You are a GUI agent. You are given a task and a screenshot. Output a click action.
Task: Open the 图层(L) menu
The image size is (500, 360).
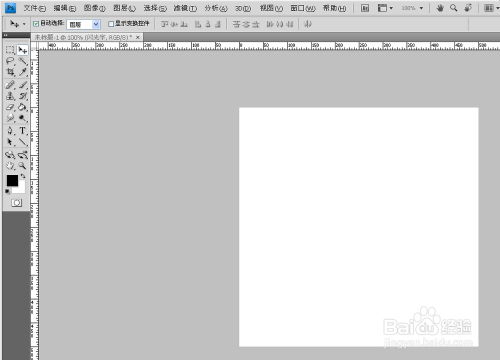pos(124,8)
